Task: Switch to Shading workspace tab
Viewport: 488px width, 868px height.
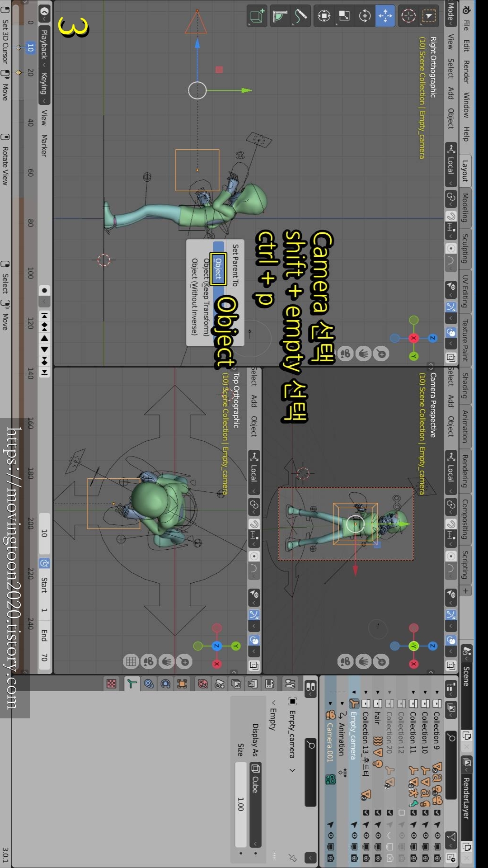Action: click(465, 385)
